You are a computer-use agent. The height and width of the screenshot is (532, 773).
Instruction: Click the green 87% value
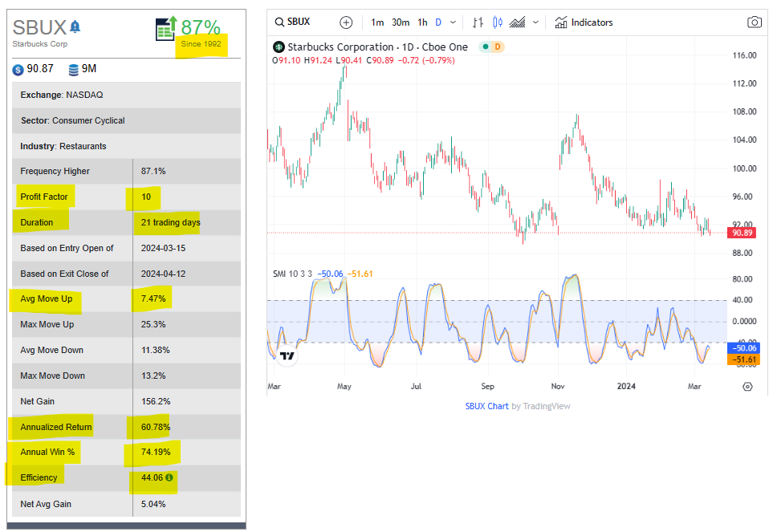coord(200,27)
